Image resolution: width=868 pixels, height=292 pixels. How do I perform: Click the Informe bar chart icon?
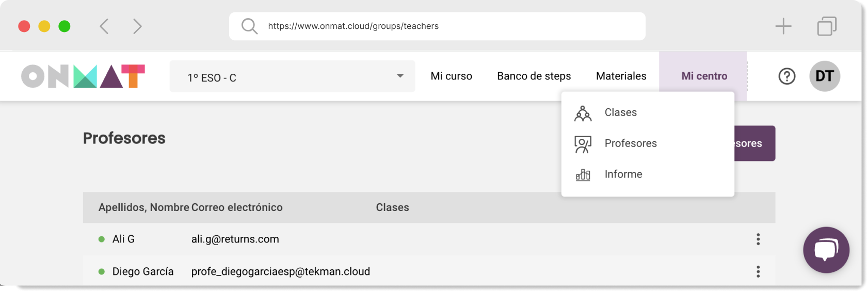pos(583,175)
